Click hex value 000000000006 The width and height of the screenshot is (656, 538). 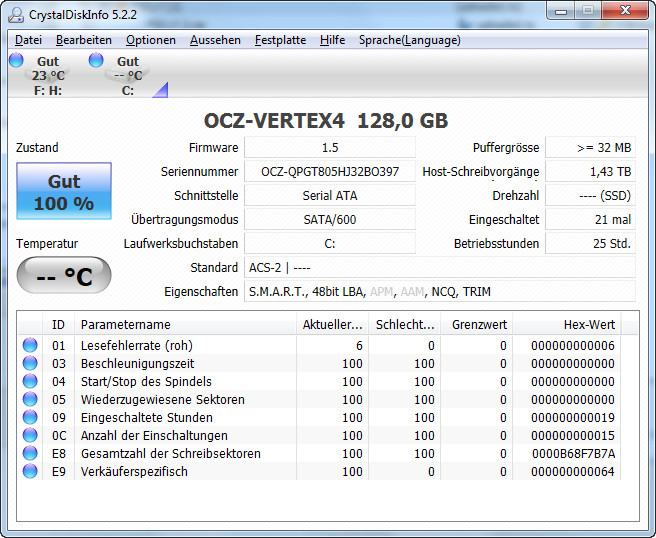pyautogui.click(x=573, y=346)
